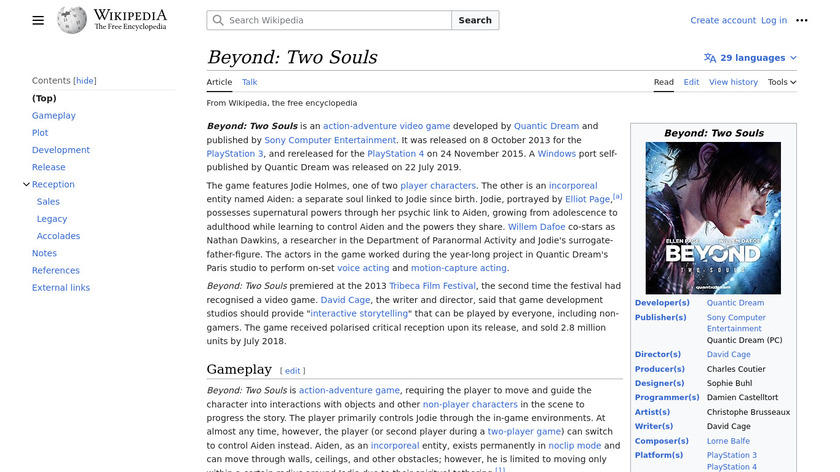This screenshot has width=840, height=472.
Task: Go to External links in contents
Action: coord(61,288)
